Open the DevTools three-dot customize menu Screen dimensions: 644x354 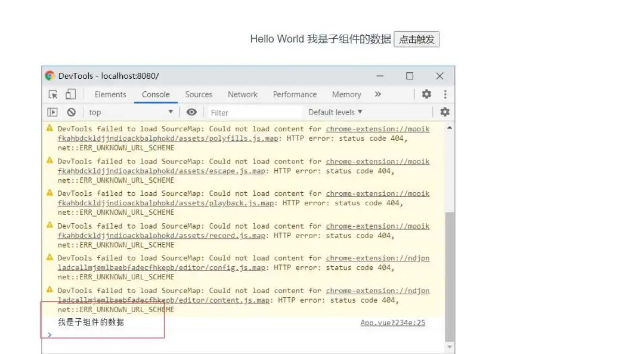point(445,94)
